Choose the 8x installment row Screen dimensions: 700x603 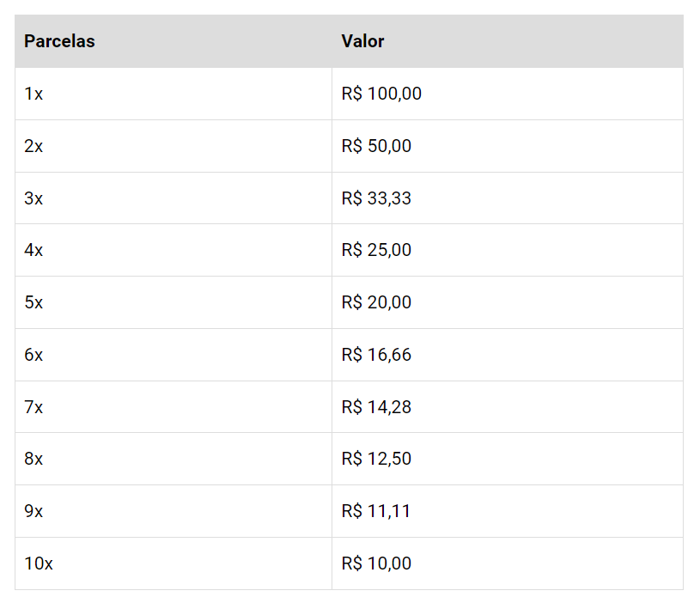[349, 459]
